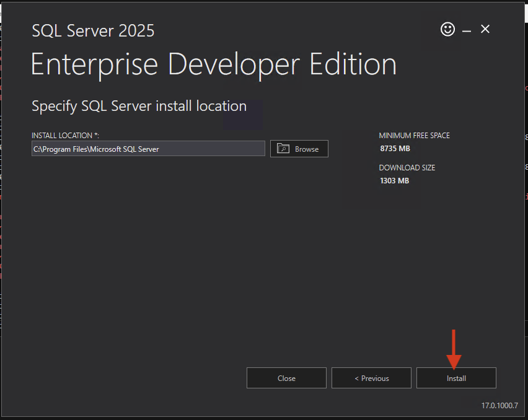This screenshot has width=528, height=420.
Task: Click the smiley feedback icon
Action: tap(447, 29)
